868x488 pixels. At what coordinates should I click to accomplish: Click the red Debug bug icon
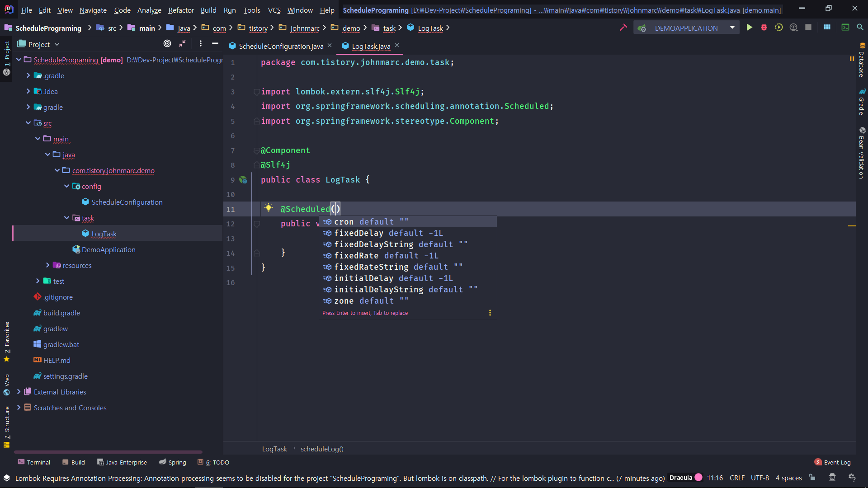(x=764, y=28)
